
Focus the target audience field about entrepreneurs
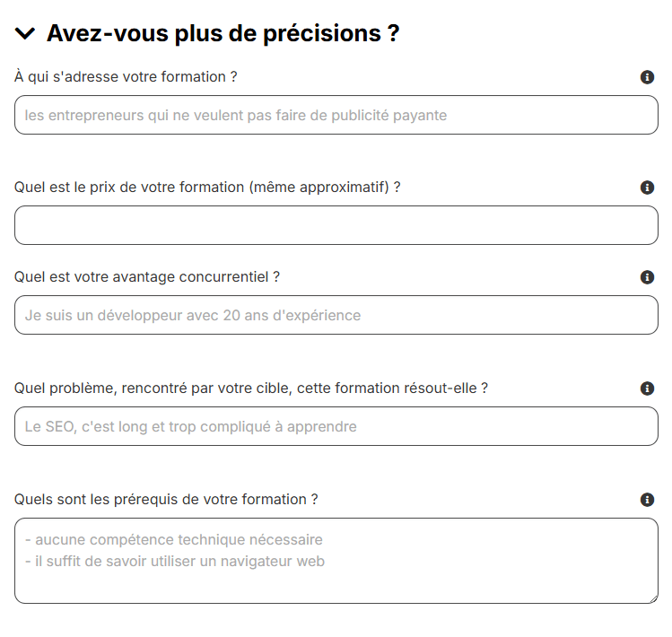tap(336, 115)
